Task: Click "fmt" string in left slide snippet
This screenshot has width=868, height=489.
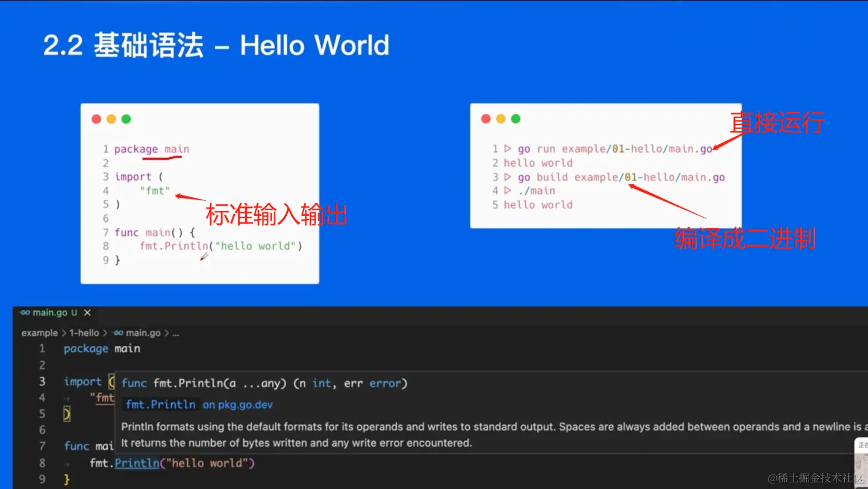Action: pos(155,191)
